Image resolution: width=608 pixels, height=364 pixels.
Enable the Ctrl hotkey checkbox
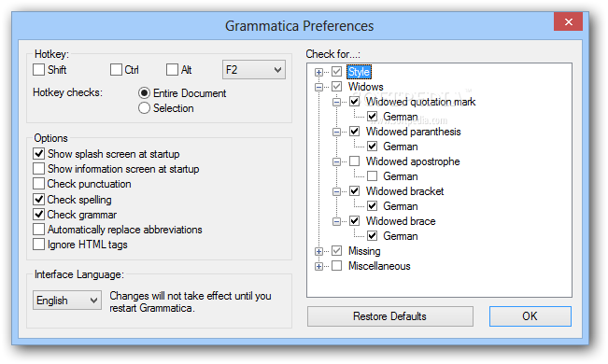coord(116,70)
